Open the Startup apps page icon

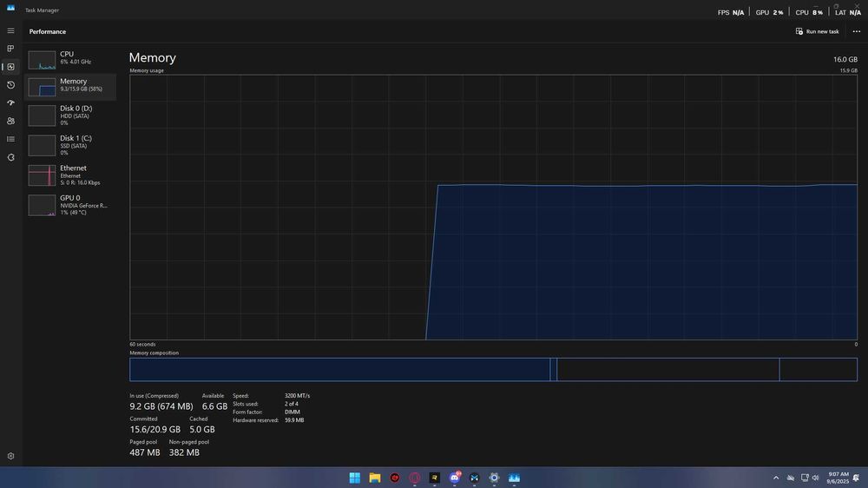[10, 103]
